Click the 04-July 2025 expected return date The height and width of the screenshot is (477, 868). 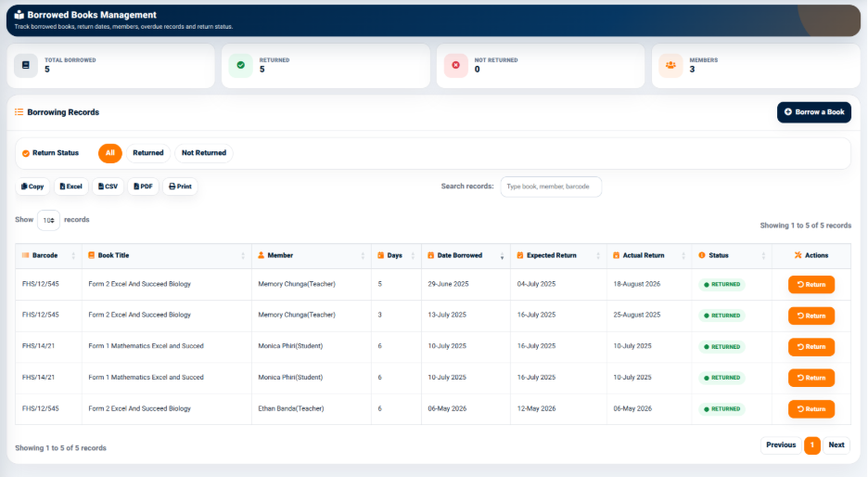pyautogui.click(x=536, y=284)
